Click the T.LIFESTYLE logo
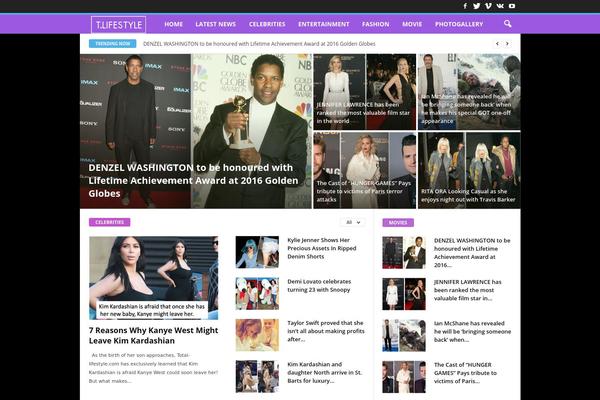This screenshot has height=400, width=600. (119, 25)
